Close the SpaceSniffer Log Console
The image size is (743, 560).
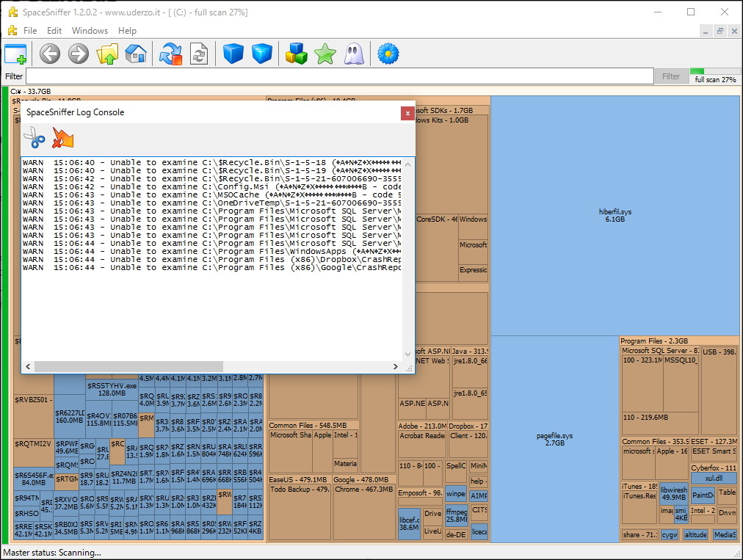coord(407,113)
